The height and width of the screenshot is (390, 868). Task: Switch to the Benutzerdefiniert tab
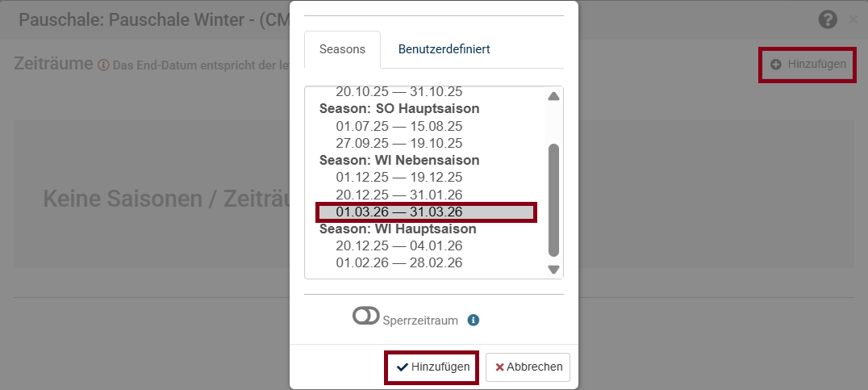tap(444, 49)
